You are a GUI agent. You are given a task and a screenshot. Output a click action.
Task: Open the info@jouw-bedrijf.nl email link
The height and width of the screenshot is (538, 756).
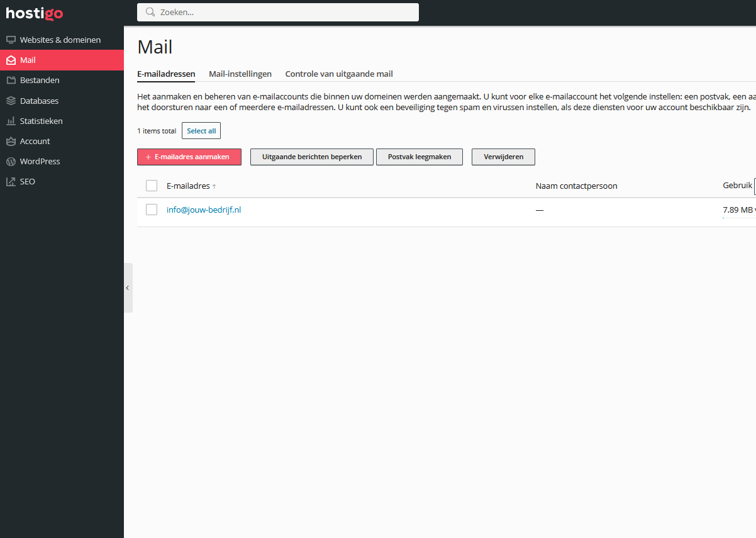pyautogui.click(x=204, y=210)
